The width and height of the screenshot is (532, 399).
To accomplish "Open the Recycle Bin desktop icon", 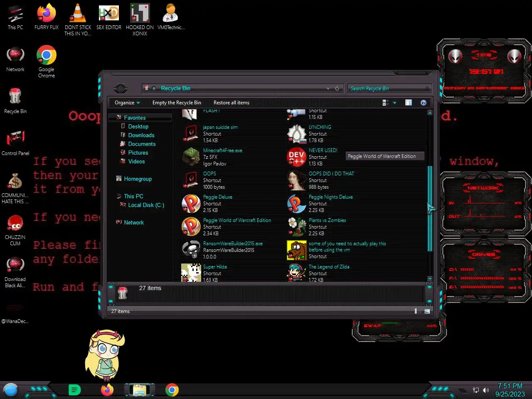I will (x=15, y=101).
